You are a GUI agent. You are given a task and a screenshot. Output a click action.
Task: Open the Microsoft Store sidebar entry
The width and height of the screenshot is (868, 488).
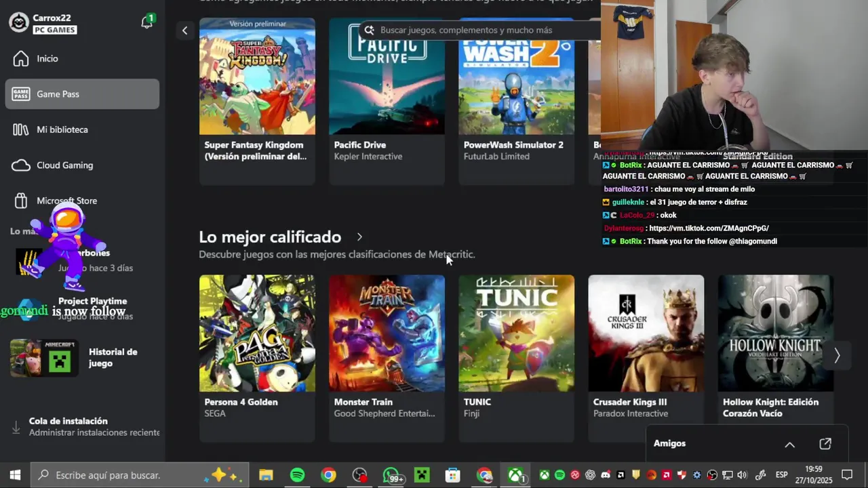point(82,201)
